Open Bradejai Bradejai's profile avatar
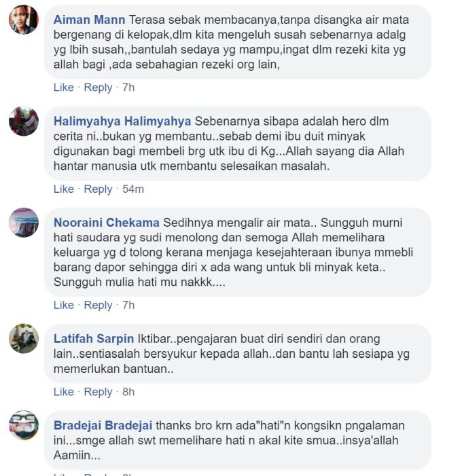Screen dimensions: 462x476 coord(24,425)
